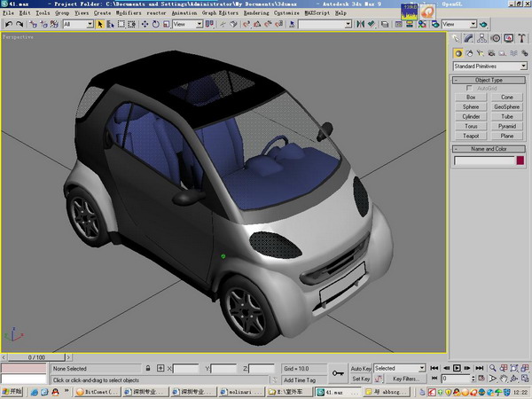The image size is (532, 399).
Task: Open the Standard Primitives dropdown
Action: pyautogui.click(x=489, y=66)
